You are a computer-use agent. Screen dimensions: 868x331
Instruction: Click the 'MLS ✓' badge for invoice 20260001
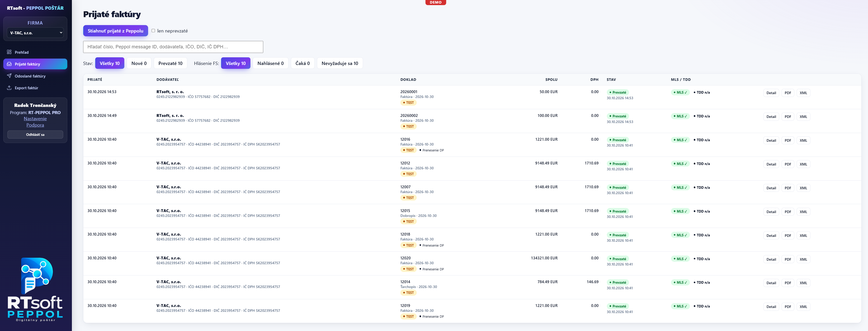(680, 92)
